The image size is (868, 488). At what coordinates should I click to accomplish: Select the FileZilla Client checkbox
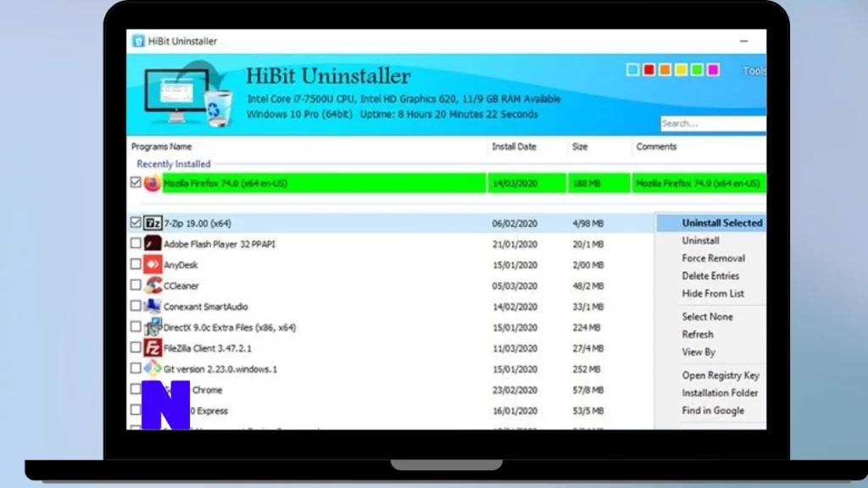point(136,347)
